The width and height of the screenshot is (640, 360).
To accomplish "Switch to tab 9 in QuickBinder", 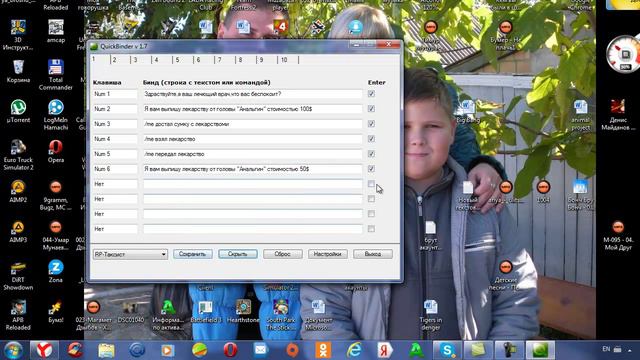I will click(267, 60).
